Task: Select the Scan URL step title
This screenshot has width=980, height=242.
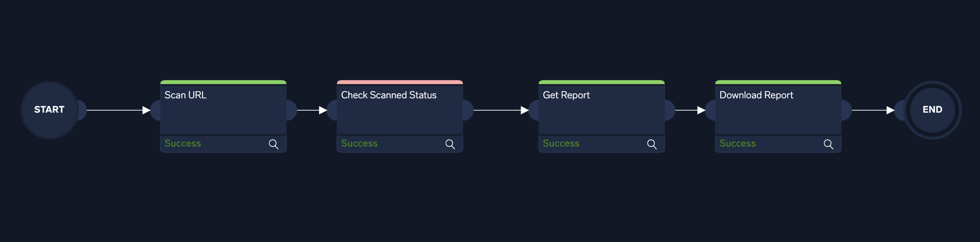Action: (186, 95)
